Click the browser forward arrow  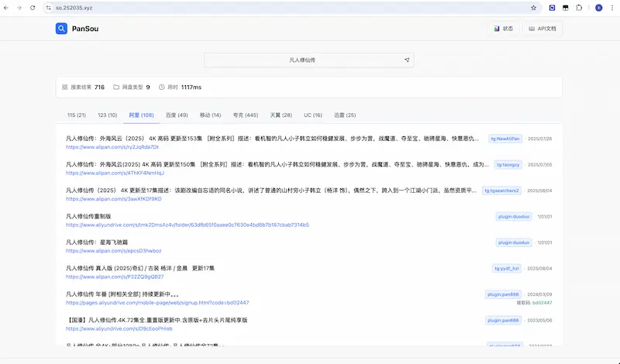[19, 8]
